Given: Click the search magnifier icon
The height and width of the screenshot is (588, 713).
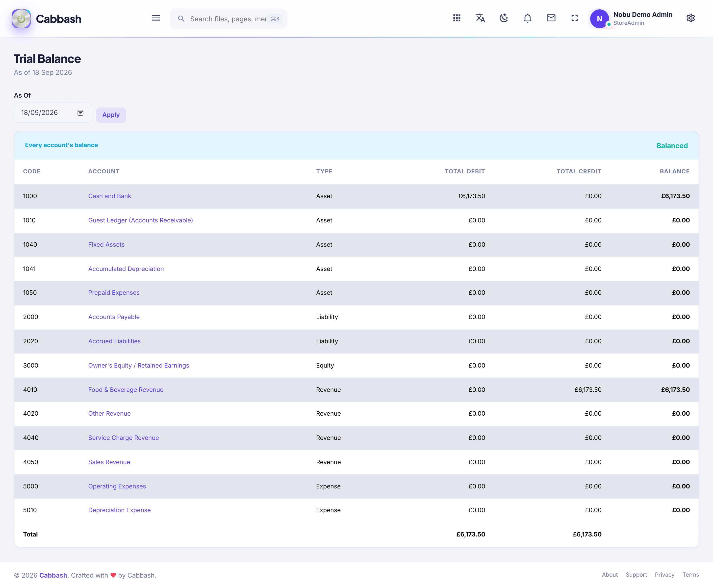Looking at the screenshot, I should (x=181, y=19).
